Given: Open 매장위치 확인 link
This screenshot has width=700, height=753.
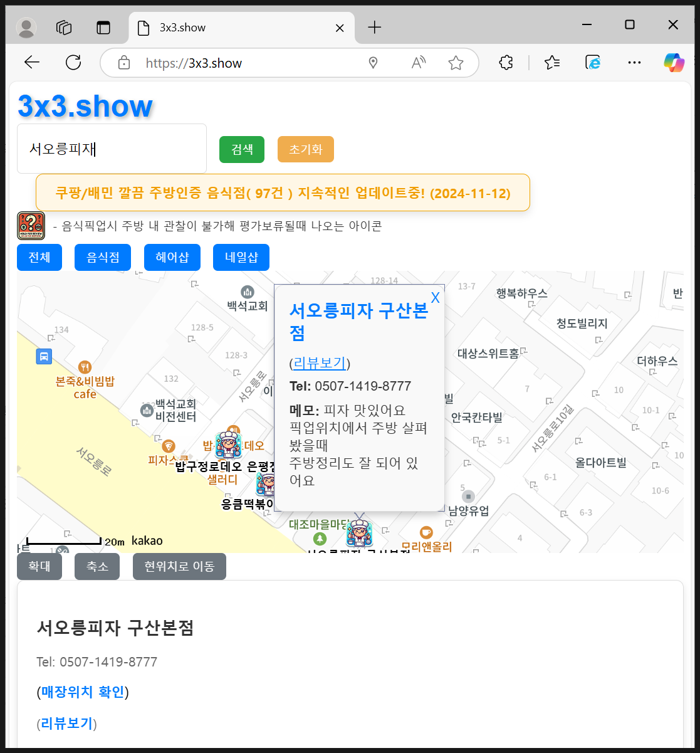Looking at the screenshot, I should [x=83, y=692].
